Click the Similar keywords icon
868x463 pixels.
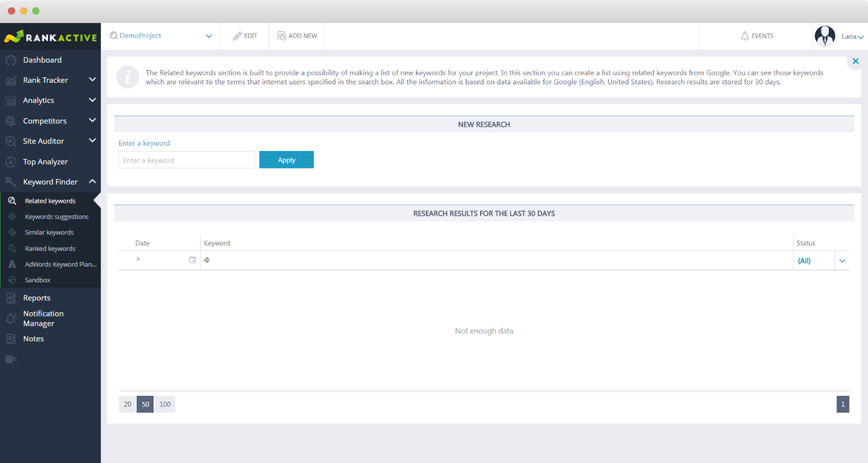coord(12,233)
